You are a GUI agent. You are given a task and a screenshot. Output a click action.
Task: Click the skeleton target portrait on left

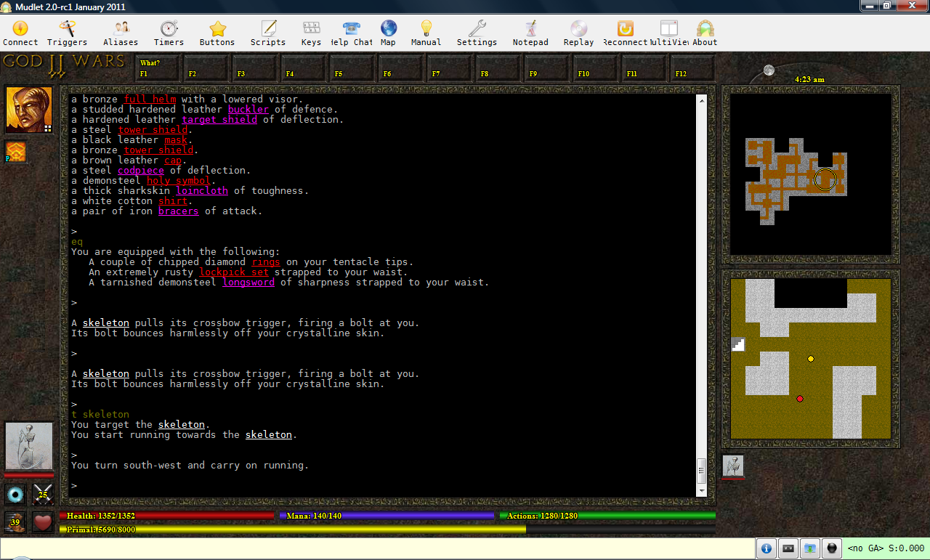click(29, 446)
